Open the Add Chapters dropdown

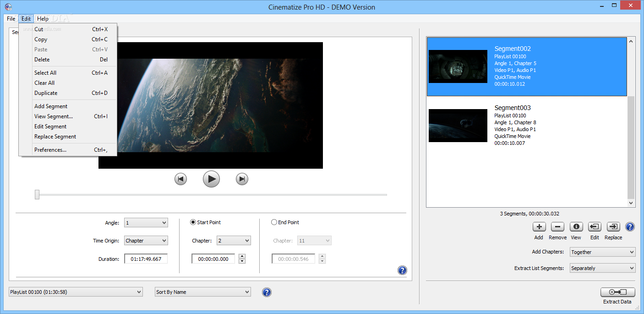(602, 252)
